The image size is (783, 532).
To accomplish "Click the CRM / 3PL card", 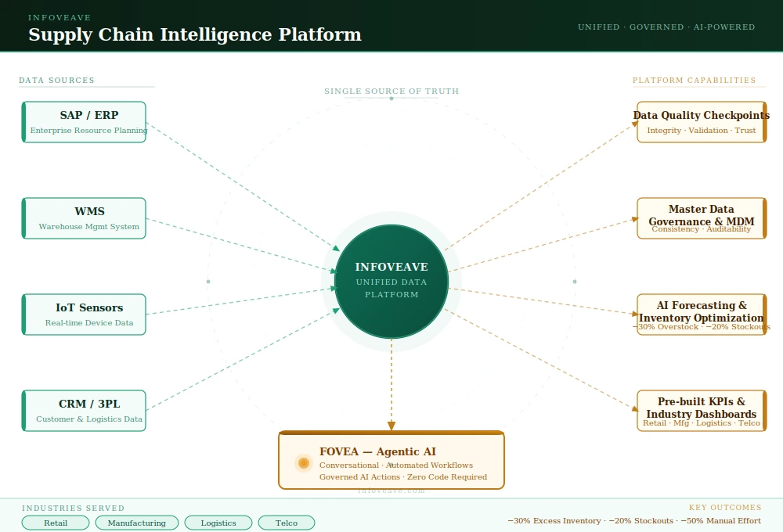I will [x=84, y=411].
